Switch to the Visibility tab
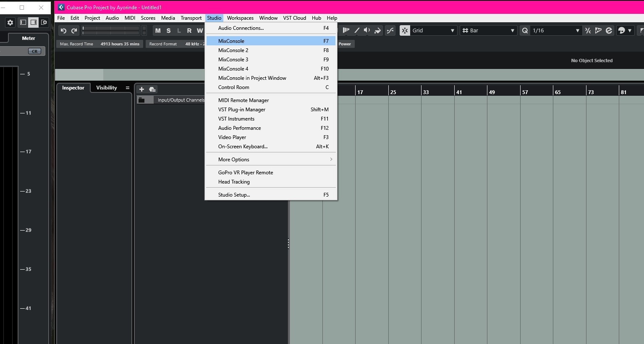This screenshot has width=644, height=344. [x=107, y=88]
